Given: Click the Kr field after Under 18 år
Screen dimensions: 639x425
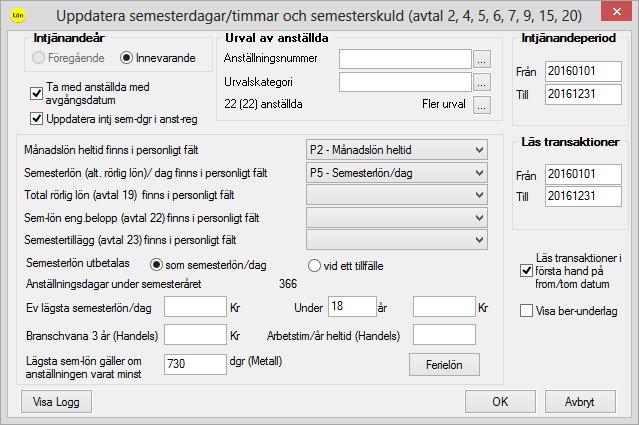Looking at the screenshot, I should pyautogui.click(x=444, y=306).
